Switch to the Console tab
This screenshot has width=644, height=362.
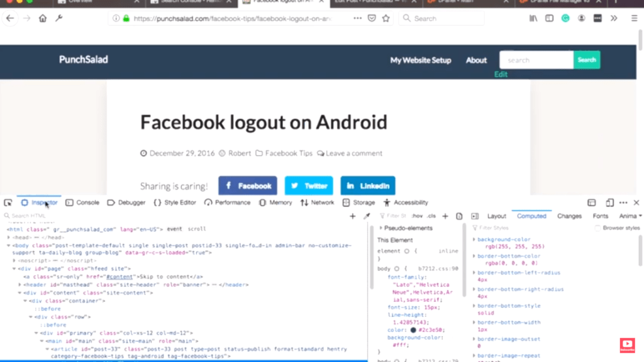[82, 202]
